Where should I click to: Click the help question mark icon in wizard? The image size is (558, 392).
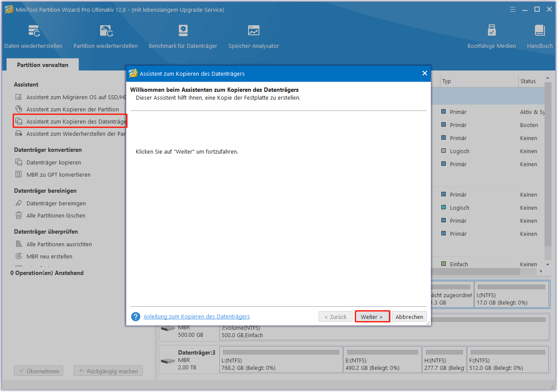tap(136, 317)
